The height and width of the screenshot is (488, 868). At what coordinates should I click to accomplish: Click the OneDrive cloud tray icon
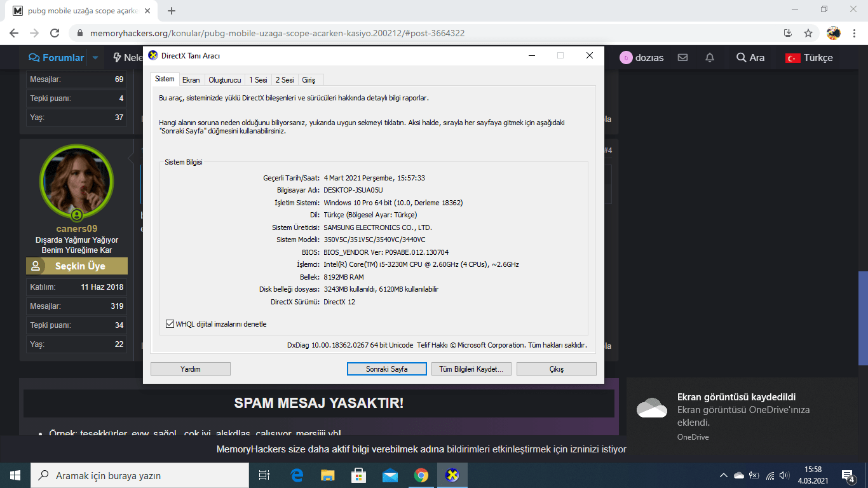click(739, 475)
